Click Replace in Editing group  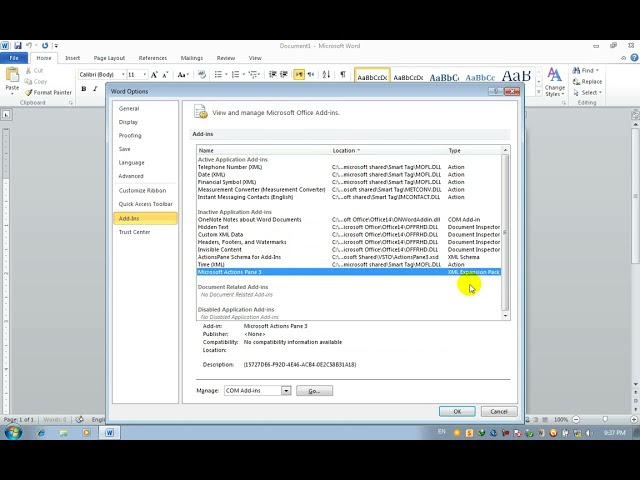coord(587,81)
